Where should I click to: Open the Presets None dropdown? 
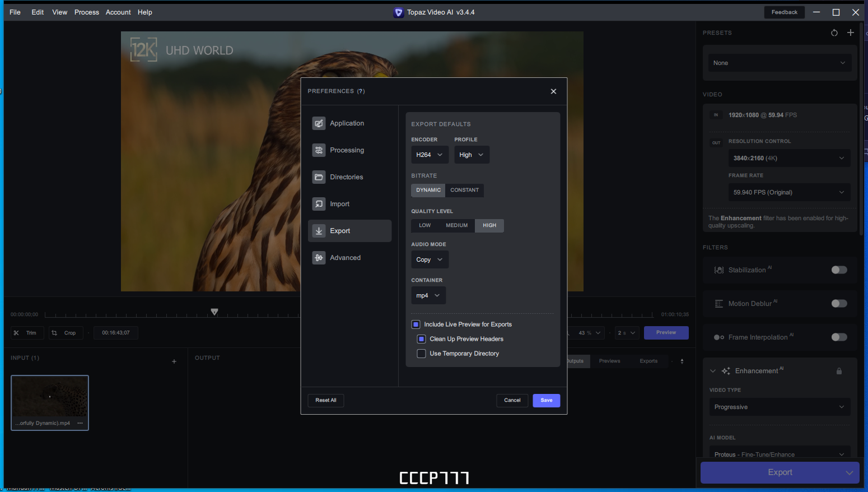(x=780, y=63)
